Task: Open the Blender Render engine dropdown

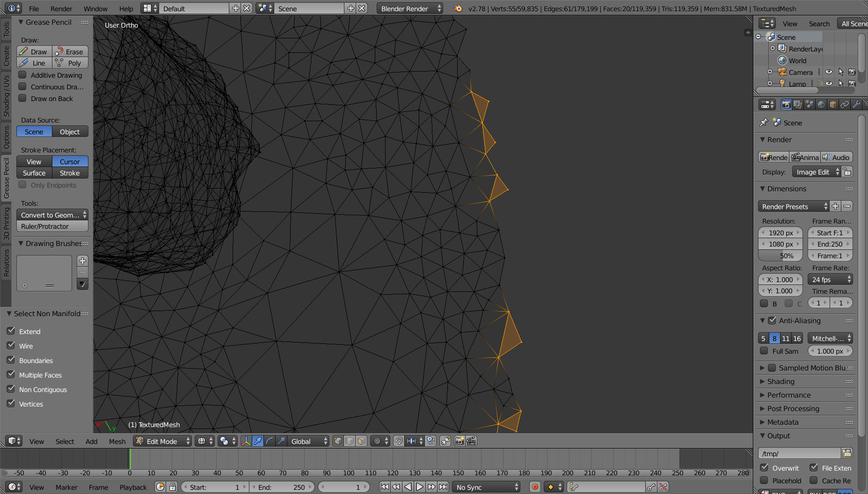Action: (x=409, y=8)
